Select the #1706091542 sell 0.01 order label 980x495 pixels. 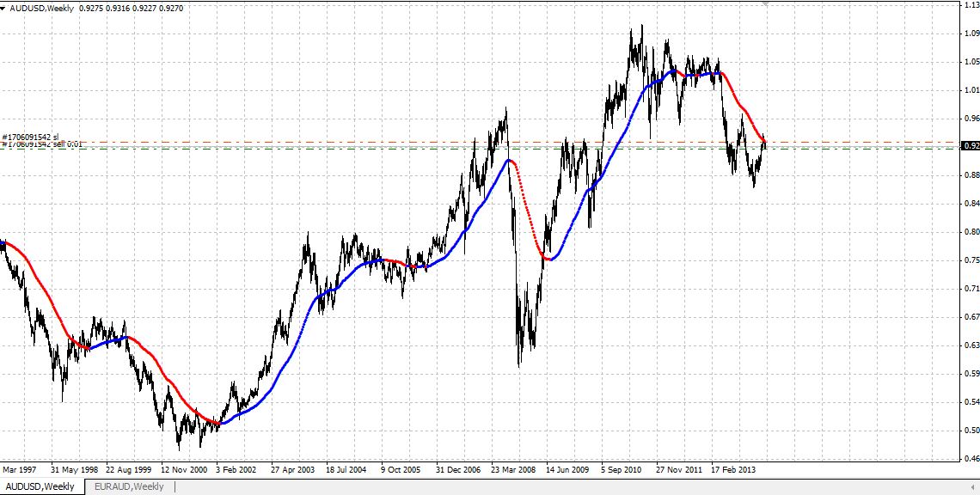point(42,144)
